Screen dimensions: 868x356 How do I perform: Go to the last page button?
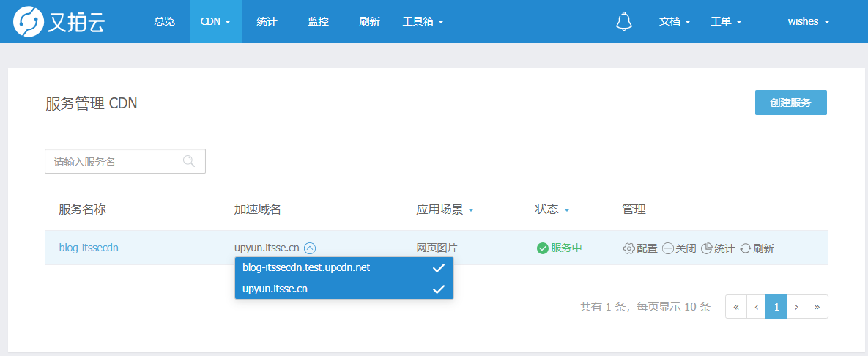(817, 307)
